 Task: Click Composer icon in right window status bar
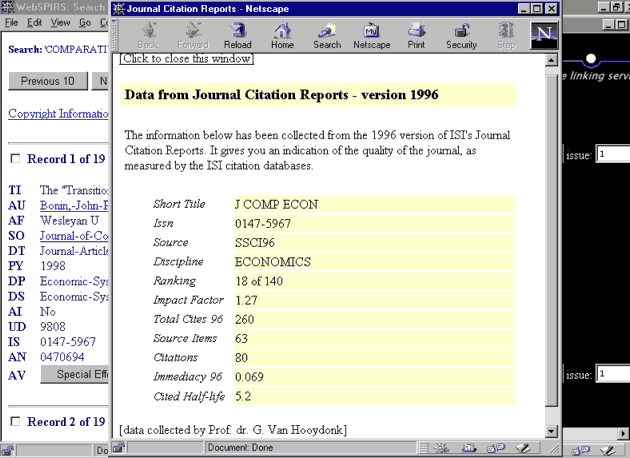point(608,451)
